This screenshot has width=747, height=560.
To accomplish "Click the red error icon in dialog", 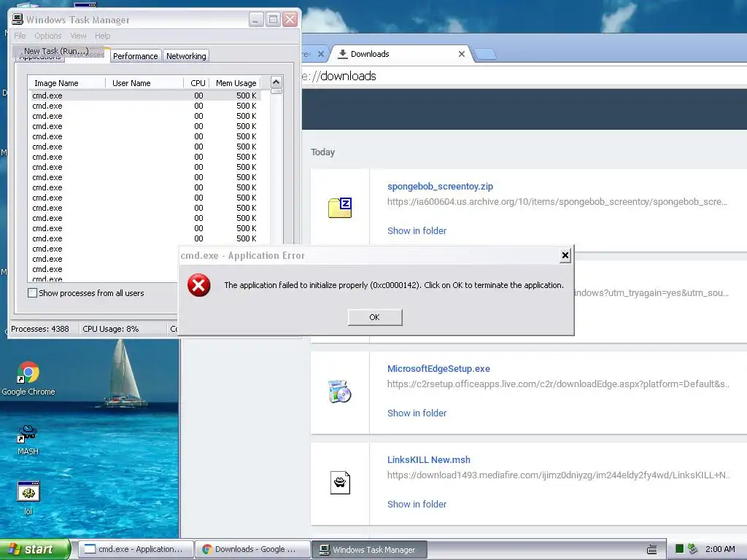I will tap(198, 285).
